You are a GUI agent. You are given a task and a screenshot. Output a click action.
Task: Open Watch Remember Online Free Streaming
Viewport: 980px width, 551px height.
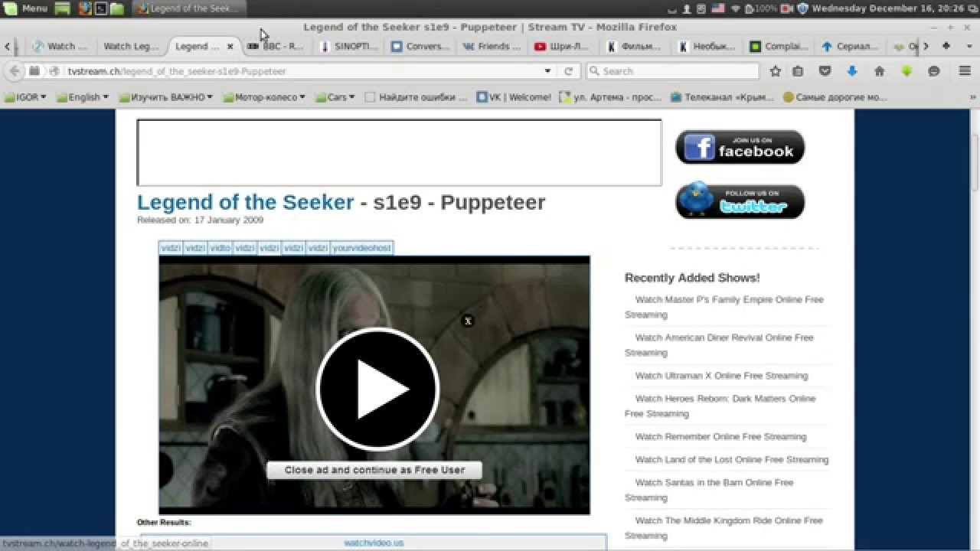pos(720,437)
